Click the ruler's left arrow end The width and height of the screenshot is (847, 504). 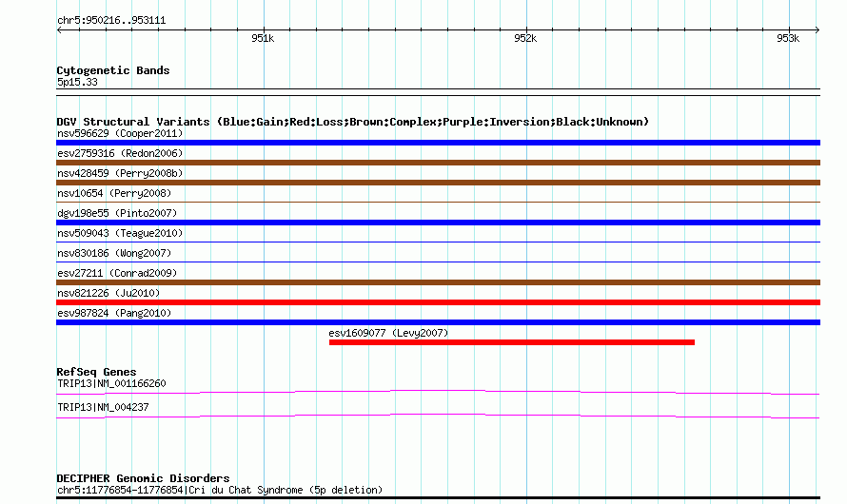pos(59,29)
